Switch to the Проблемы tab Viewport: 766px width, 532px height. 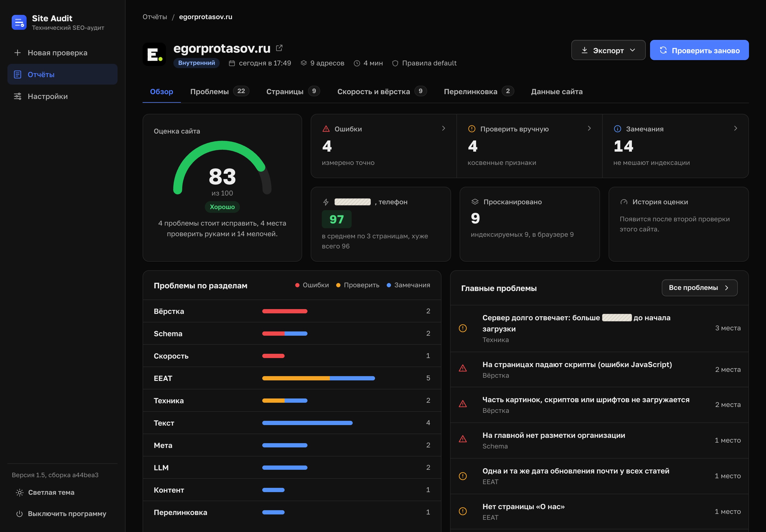[x=219, y=91]
